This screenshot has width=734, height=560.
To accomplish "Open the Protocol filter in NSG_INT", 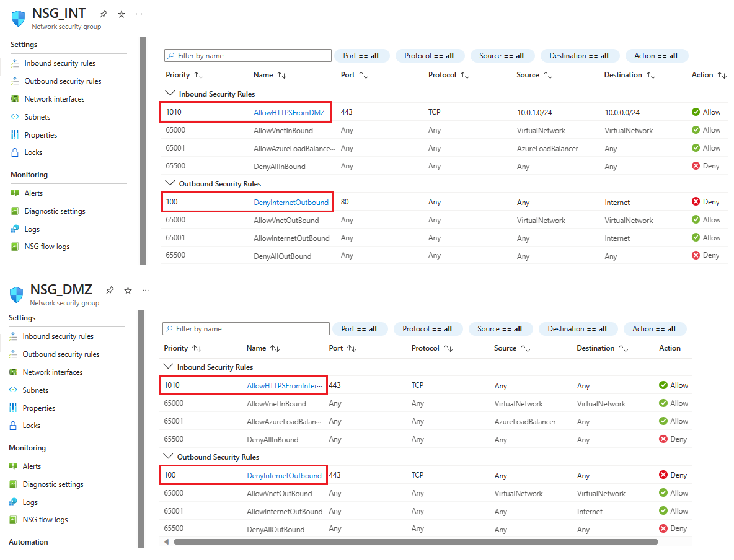I will tap(428, 56).
